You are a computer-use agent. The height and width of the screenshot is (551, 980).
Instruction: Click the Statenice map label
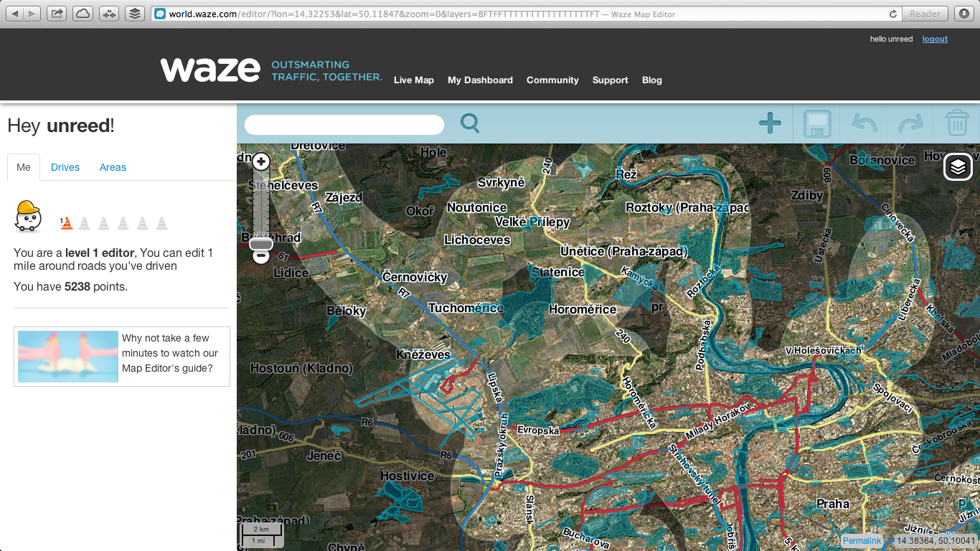[557, 272]
